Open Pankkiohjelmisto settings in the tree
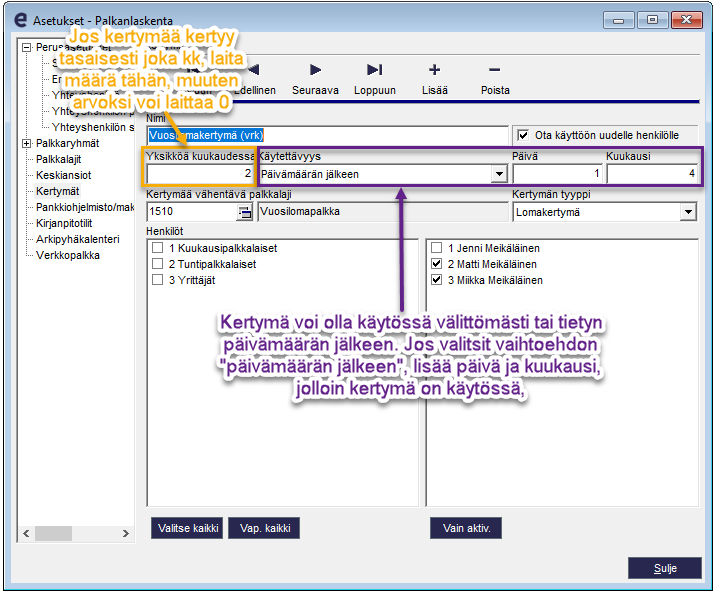Screen dimensions: 714x594 click(85, 207)
